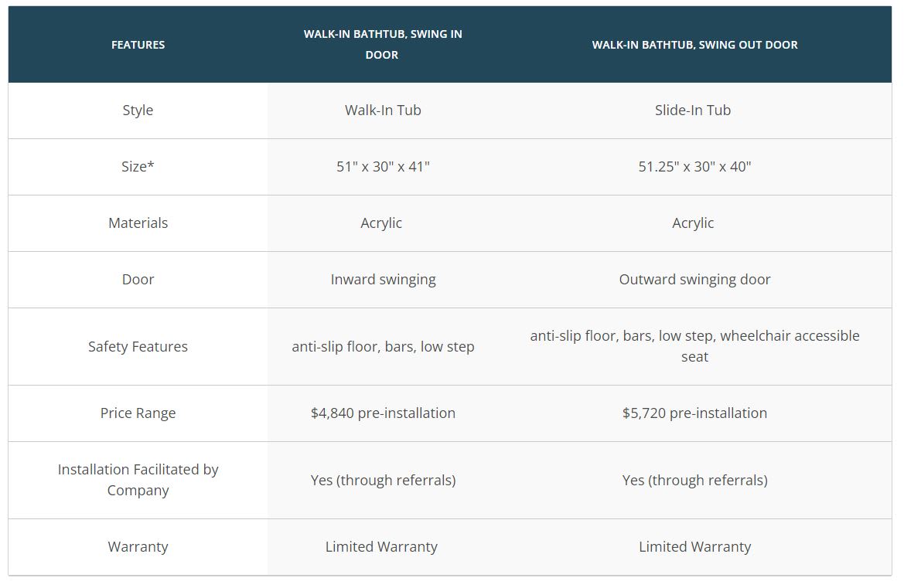The image size is (904, 588).
Task: Click the 51.25" x 30" x 40" size cell
Action: click(x=694, y=166)
